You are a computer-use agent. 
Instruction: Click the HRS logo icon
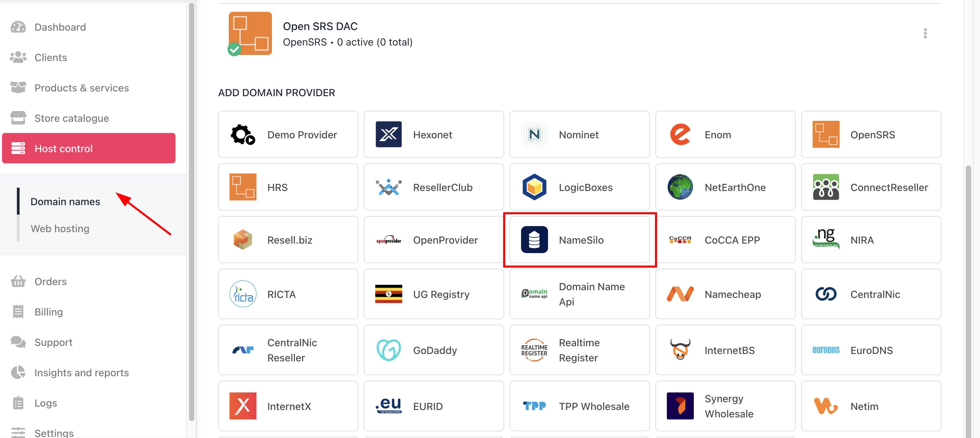point(243,187)
